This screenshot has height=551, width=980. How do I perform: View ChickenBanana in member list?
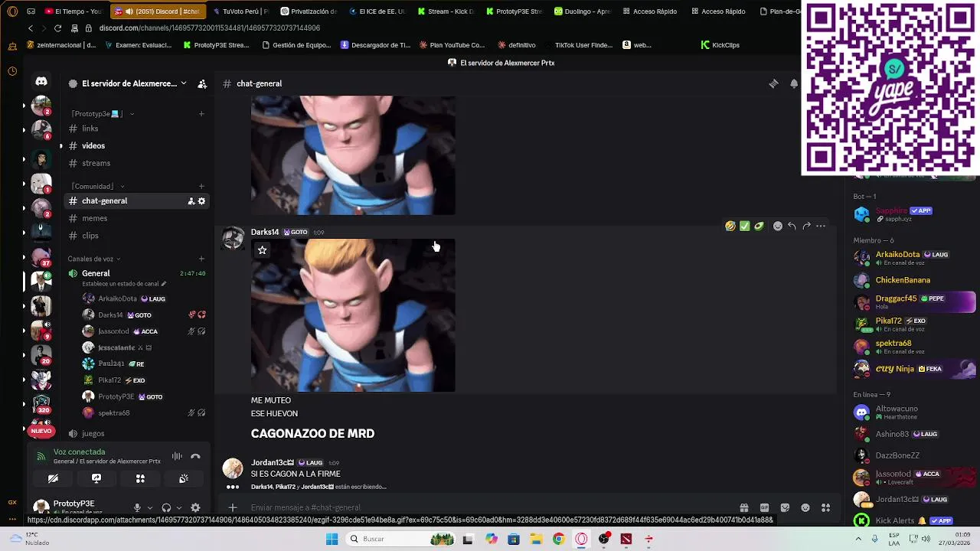click(x=914, y=280)
